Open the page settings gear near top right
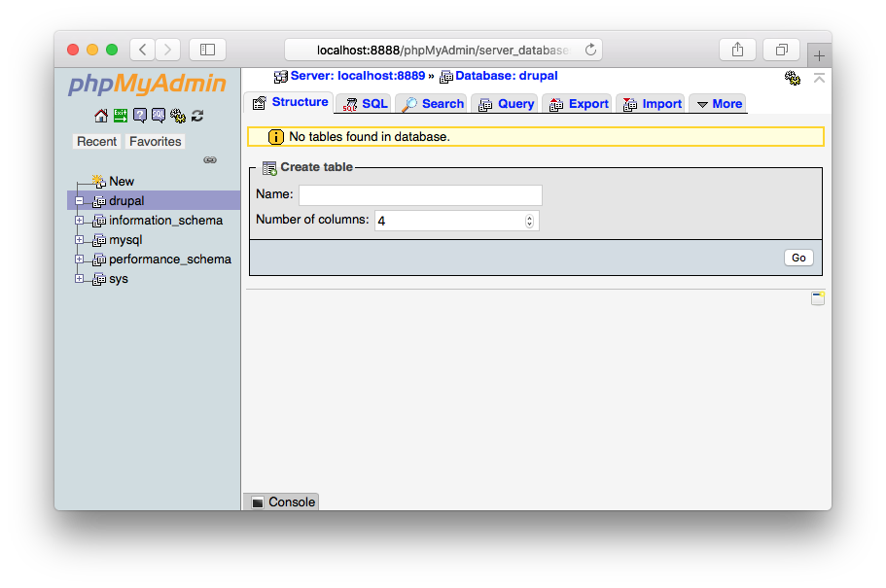Image resolution: width=886 pixels, height=588 pixels. click(x=792, y=78)
